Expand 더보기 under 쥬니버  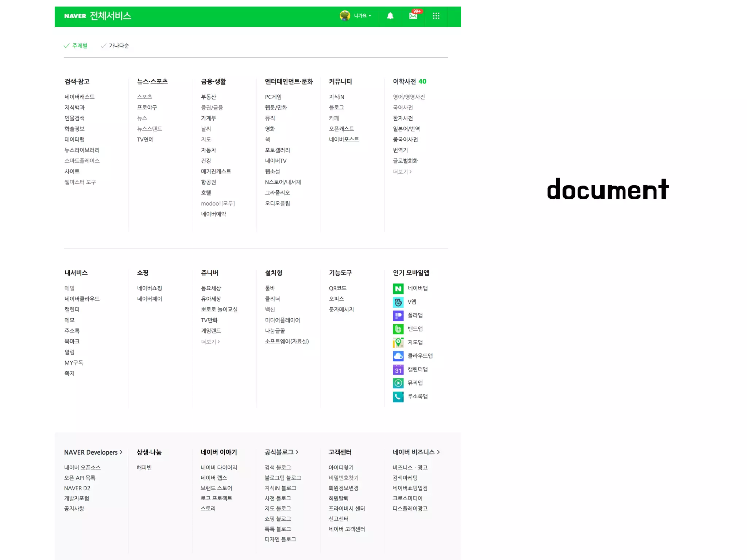click(x=210, y=342)
